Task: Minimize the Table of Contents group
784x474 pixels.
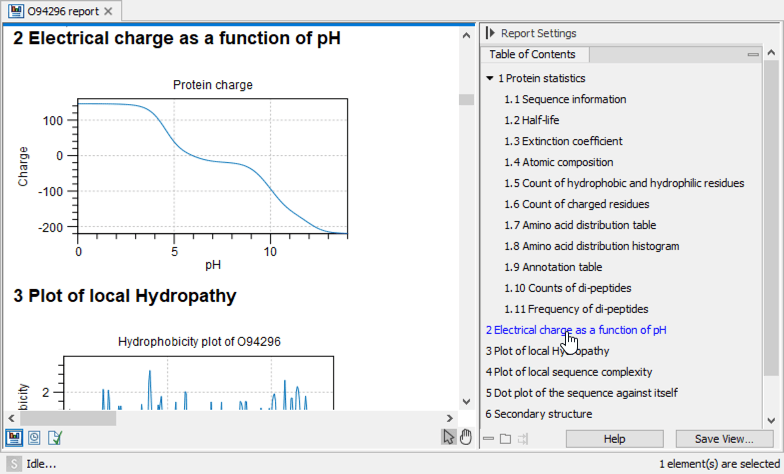Action: [752, 55]
